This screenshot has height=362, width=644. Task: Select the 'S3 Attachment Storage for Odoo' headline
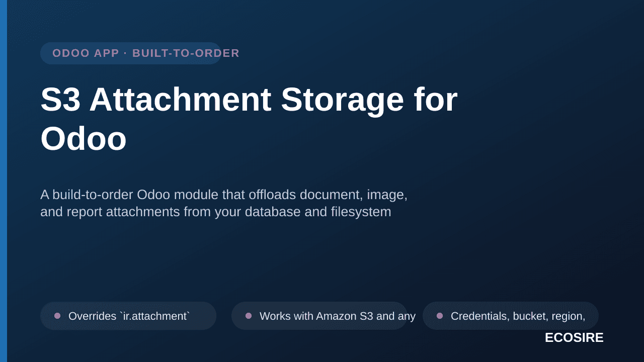click(249, 119)
